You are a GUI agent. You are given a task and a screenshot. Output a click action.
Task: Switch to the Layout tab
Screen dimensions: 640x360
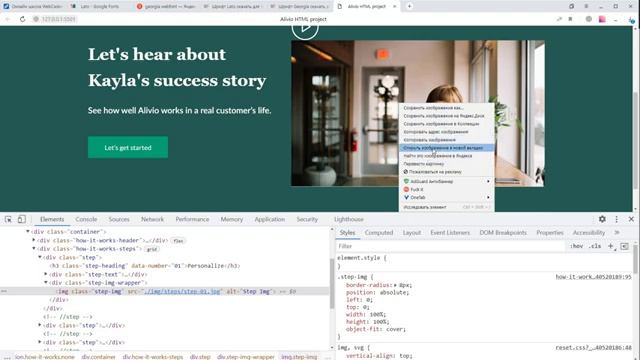[411, 232]
